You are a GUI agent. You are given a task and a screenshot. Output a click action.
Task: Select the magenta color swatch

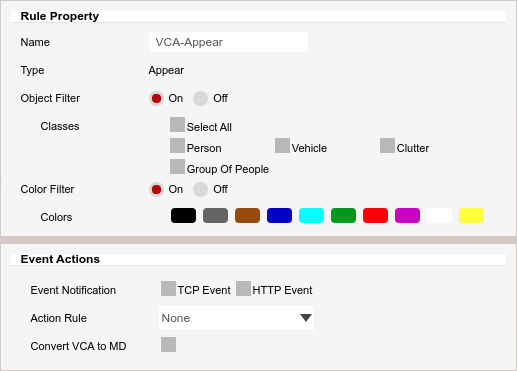pos(407,215)
